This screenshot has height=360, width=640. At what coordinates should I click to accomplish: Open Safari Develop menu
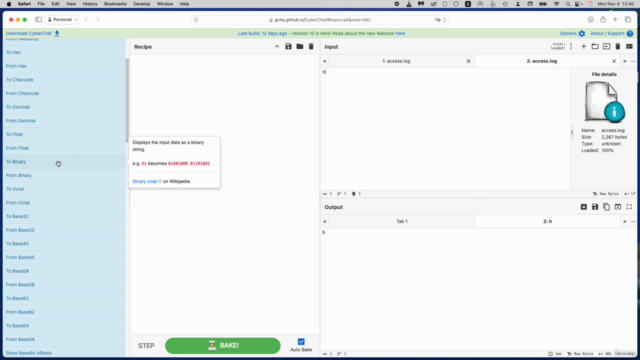point(142,4)
